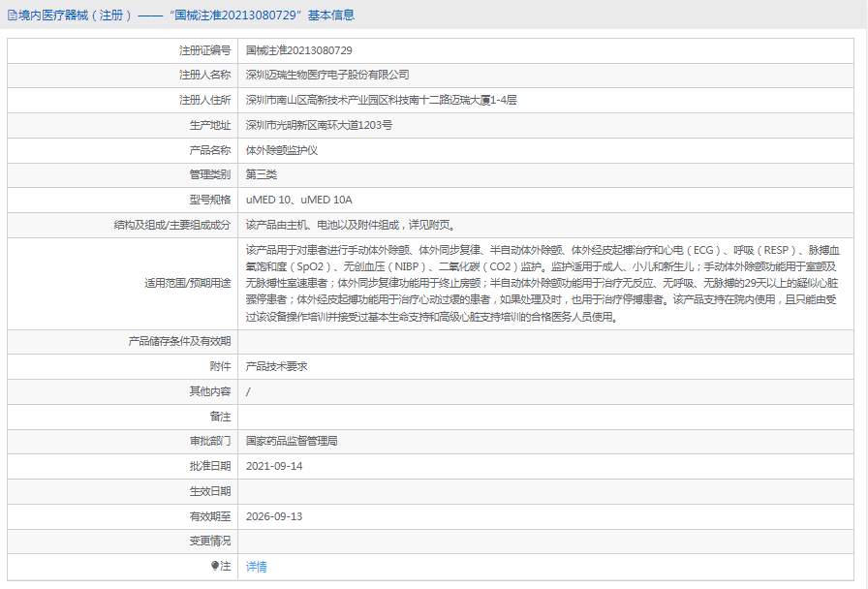The width and height of the screenshot is (868, 589).
Task: Click the header title 境内医疗器械（注册）
Action: click(76, 15)
